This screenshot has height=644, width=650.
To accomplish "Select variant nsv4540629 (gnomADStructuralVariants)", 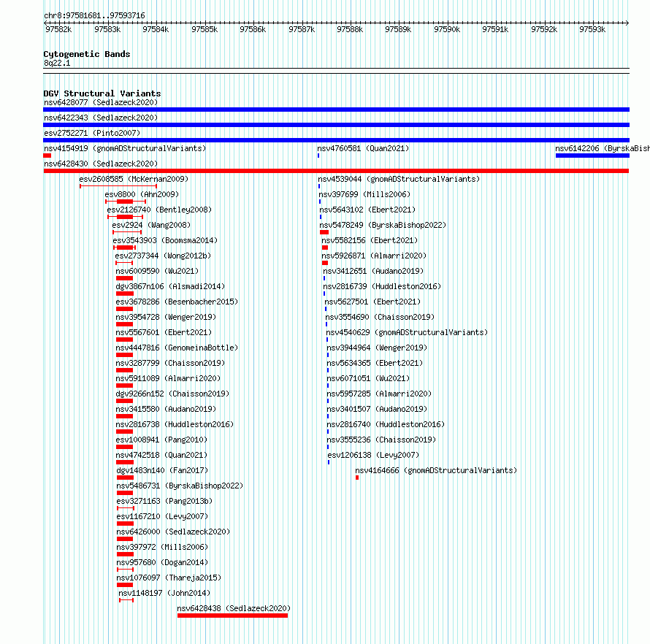I will [407, 332].
